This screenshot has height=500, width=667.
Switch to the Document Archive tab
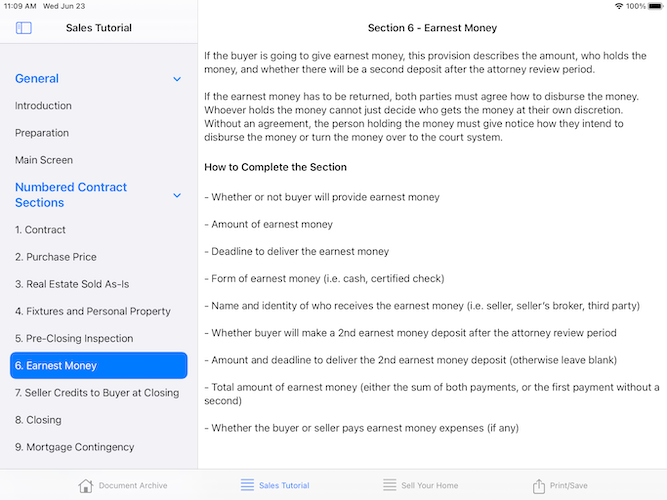(x=123, y=486)
